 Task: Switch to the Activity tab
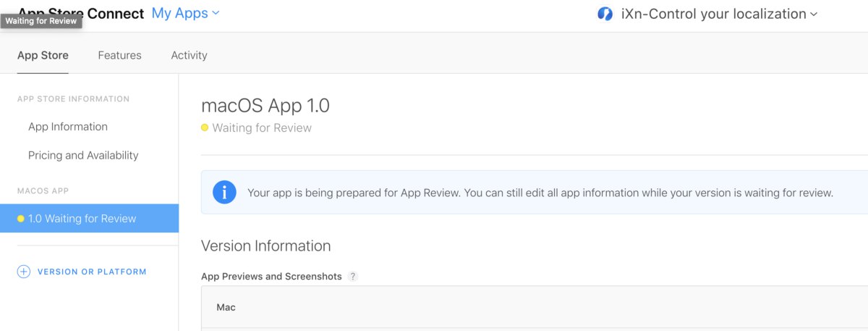point(190,55)
